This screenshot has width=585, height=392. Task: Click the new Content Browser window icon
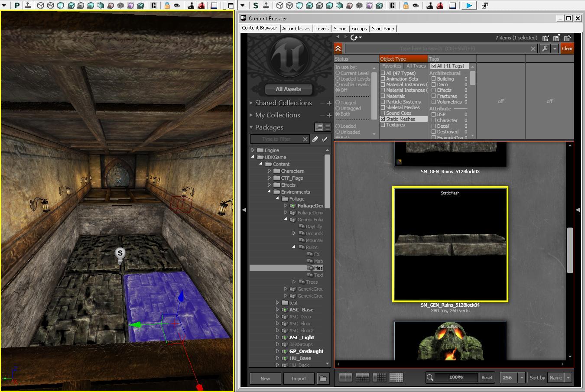point(546,38)
